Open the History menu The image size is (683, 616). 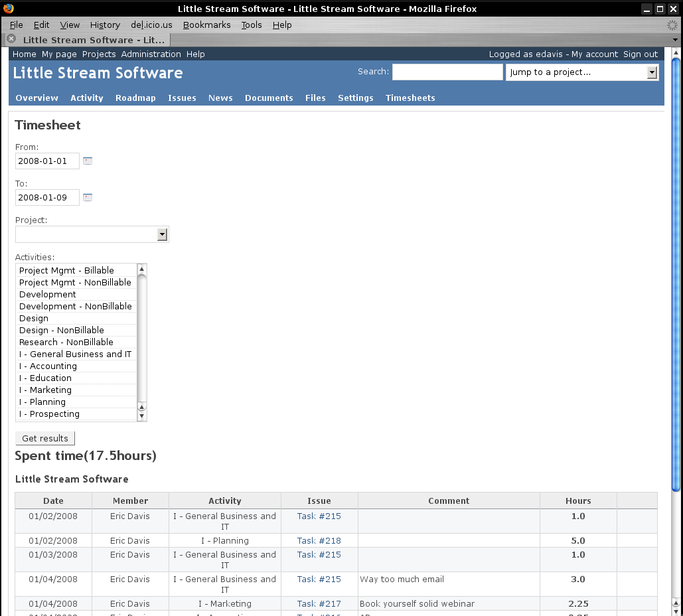[x=105, y=25]
